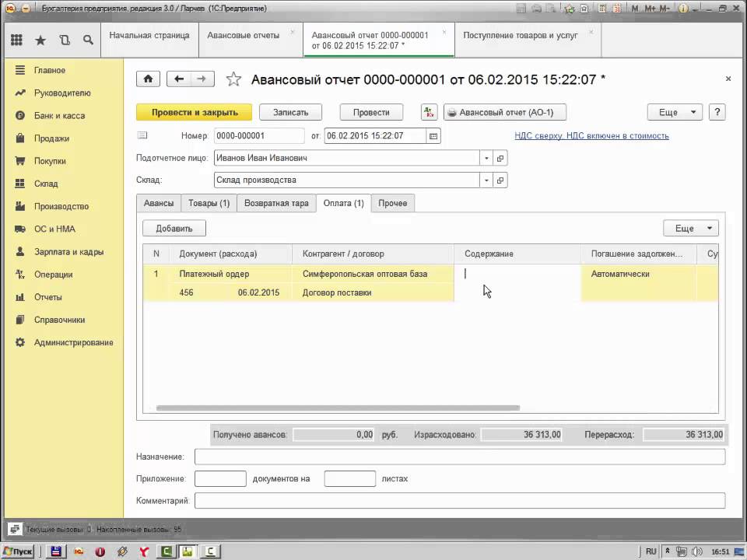
Task: Open Подотчетное лицо record with open icon
Action: [x=500, y=158]
